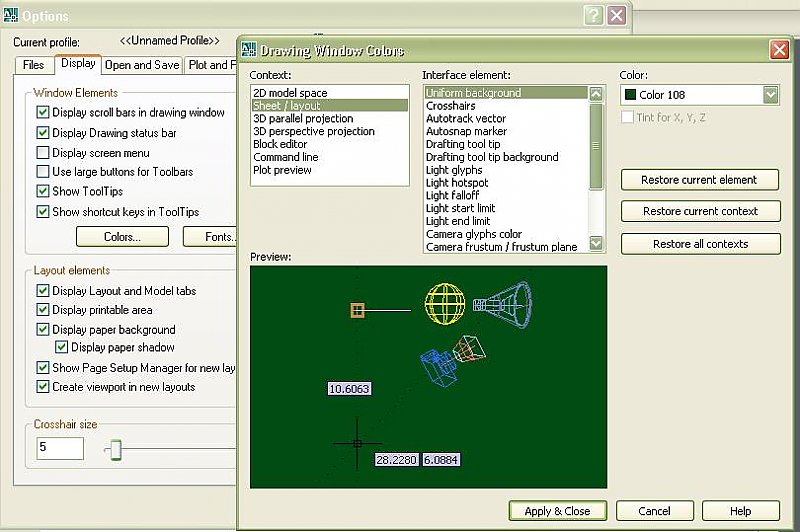
Task: Toggle Display paper background checkbox
Action: (43, 330)
